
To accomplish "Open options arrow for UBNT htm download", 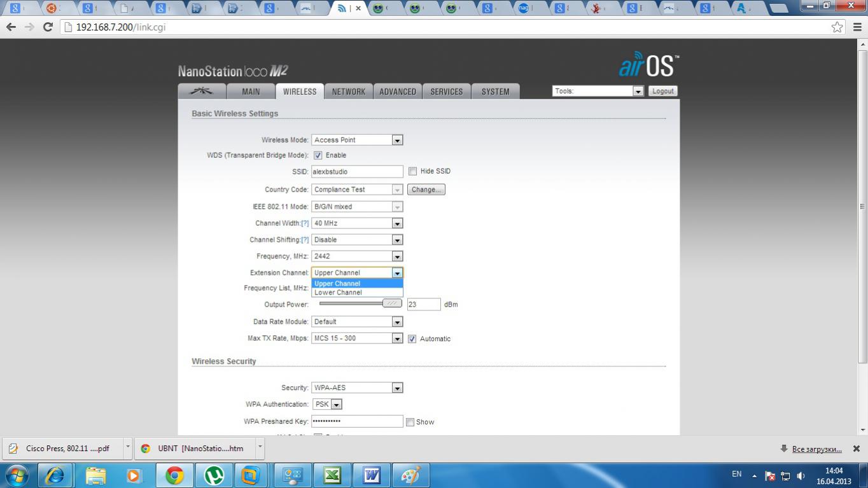I will pos(260,447).
